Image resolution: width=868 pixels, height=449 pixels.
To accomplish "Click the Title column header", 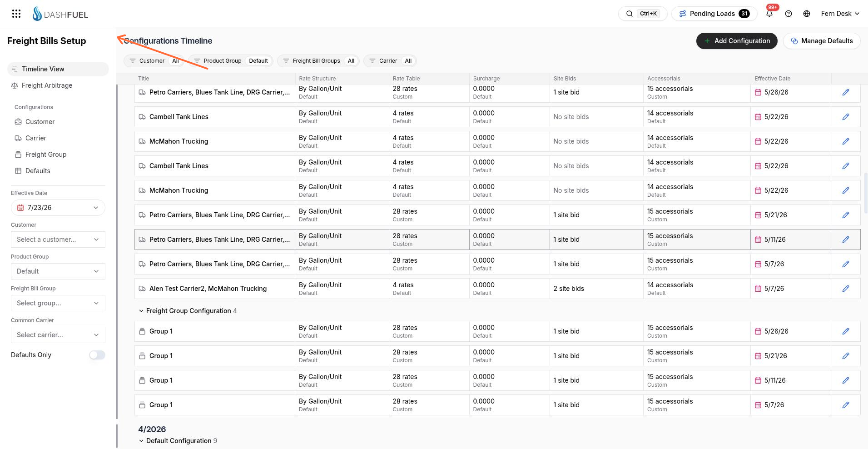I will pyautogui.click(x=144, y=79).
